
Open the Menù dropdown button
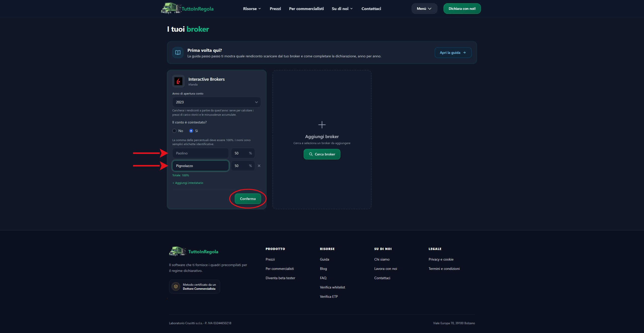[x=424, y=9]
